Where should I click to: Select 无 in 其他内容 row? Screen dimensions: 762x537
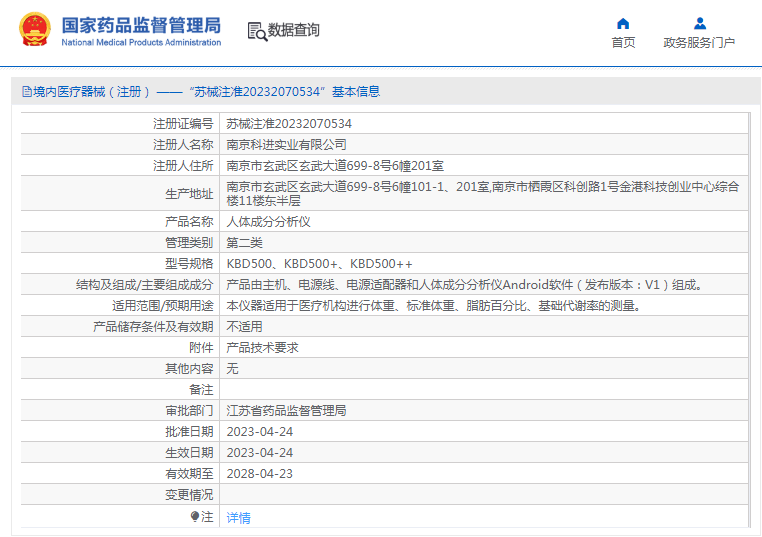(232, 369)
